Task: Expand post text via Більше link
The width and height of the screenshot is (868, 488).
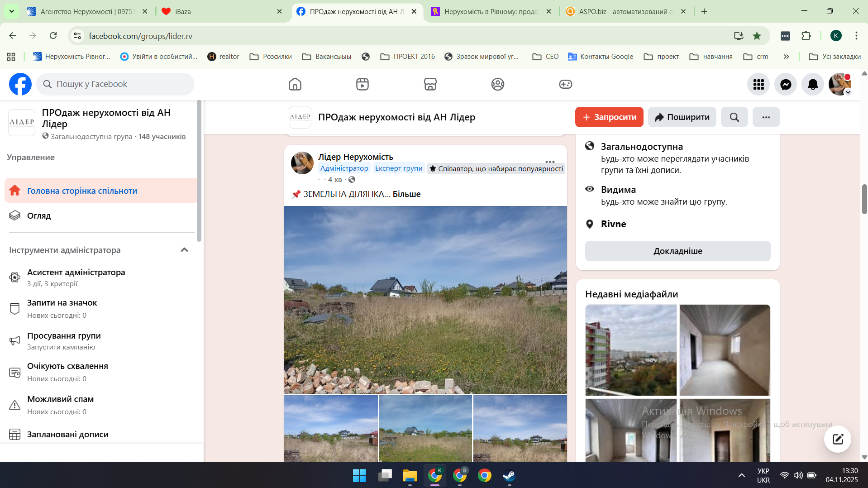Action: click(406, 194)
